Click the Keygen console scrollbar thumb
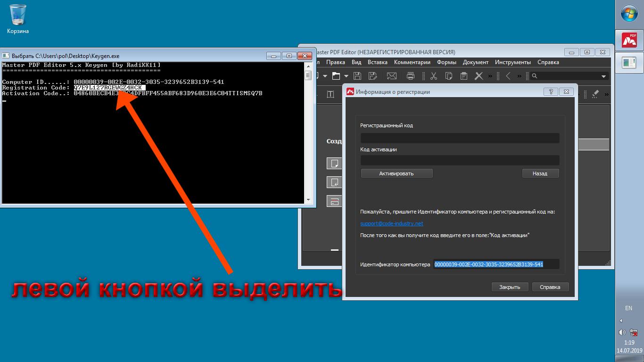Image resolution: width=644 pixels, height=362 pixels. pos(308,75)
